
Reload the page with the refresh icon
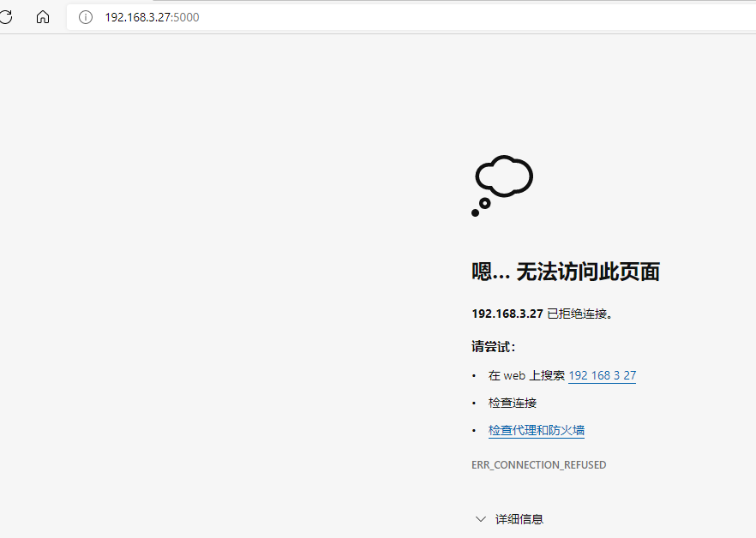(x=6, y=17)
